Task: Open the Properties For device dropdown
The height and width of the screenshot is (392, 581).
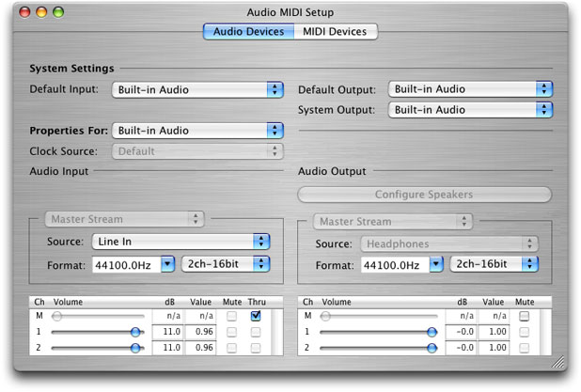Action: click(197, 131)
